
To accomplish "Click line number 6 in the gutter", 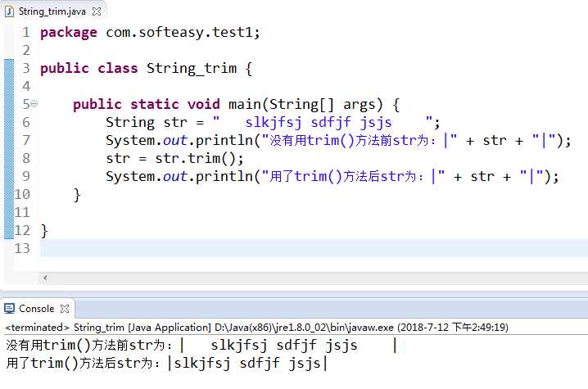I will 25,122.
